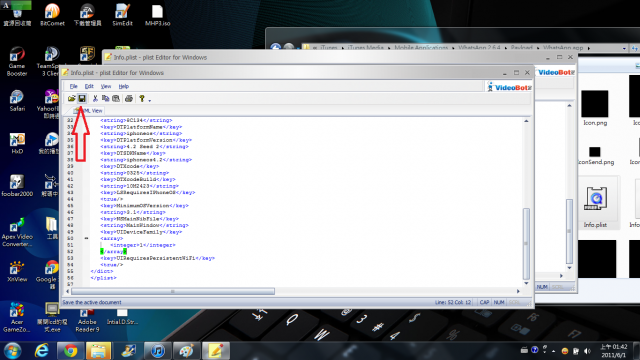Click the yellow question mark Help icon
This screenshot has width=640, height=360.
[x=142, y=98]
